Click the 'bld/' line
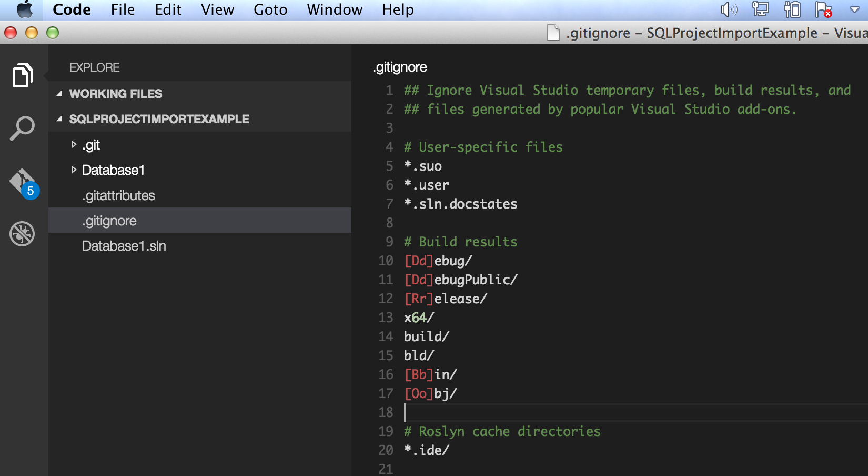Screen dimensions: 868x476 pos(419,355)
